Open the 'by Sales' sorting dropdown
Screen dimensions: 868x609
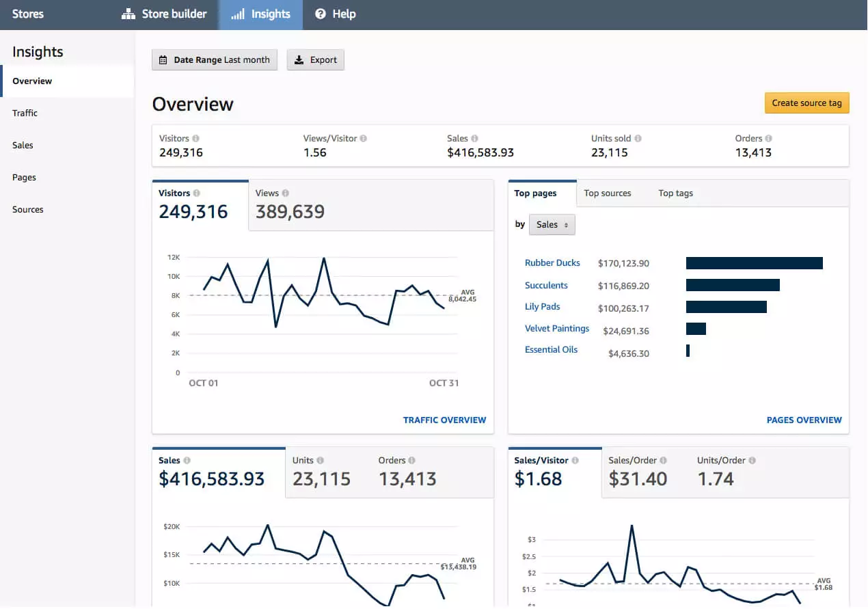(552, 224)
